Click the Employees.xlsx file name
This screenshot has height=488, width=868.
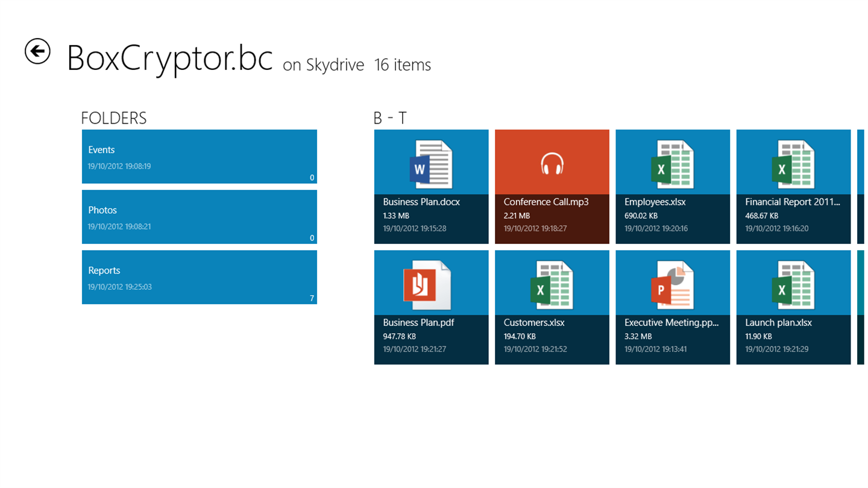pyautogui.click(x=655, y=202)
